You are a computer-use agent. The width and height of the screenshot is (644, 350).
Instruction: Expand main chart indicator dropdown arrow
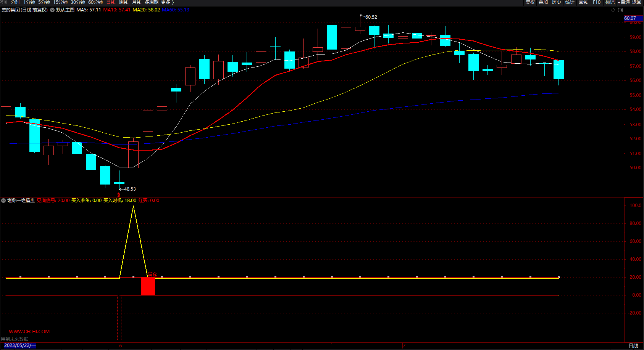click(x=52, y=10)
